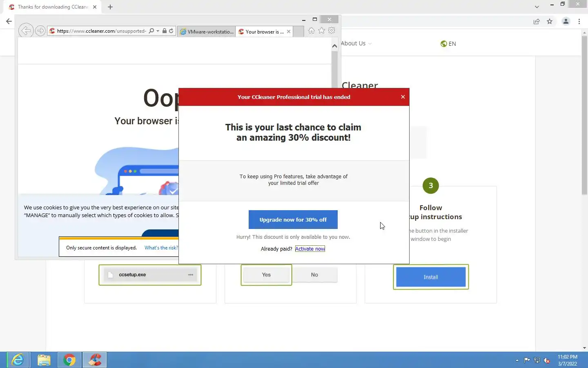Open the Chrome profile avatar icon
Image resolution: width=588 pixels, height=368 pixels.
566,21
